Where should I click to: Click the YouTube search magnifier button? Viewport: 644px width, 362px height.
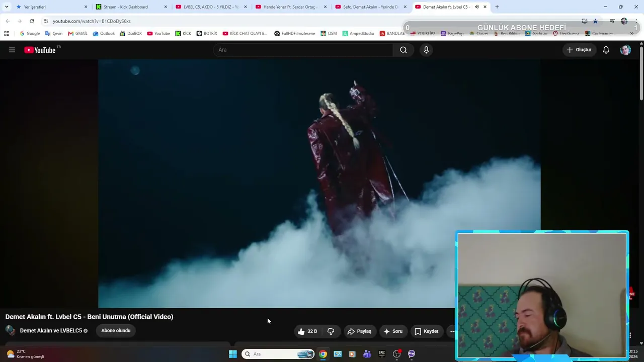pyautogui.click(x=404, y=50)
